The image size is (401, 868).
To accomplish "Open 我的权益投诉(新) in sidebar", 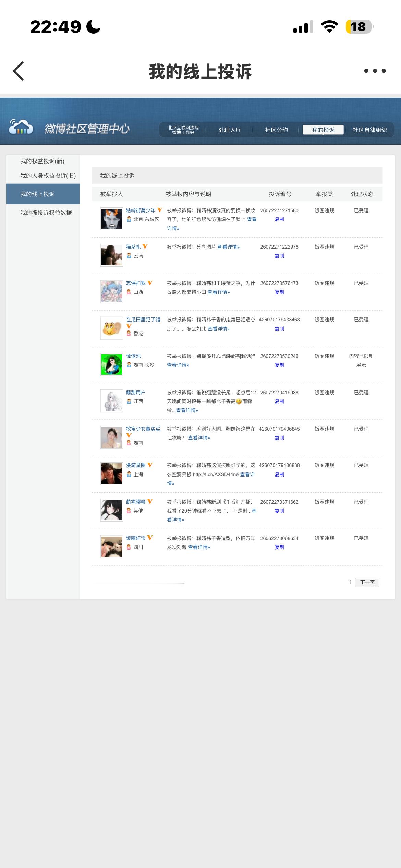I will coord(42,161).
